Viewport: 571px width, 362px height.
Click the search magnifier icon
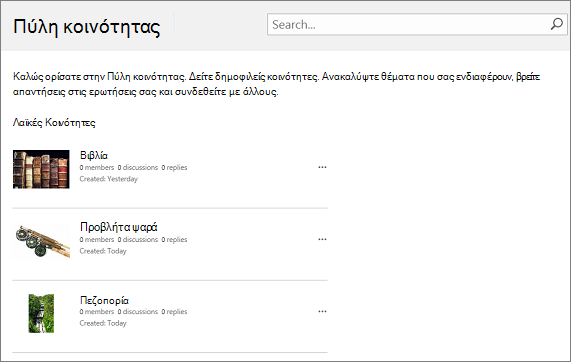click(556, 24)
